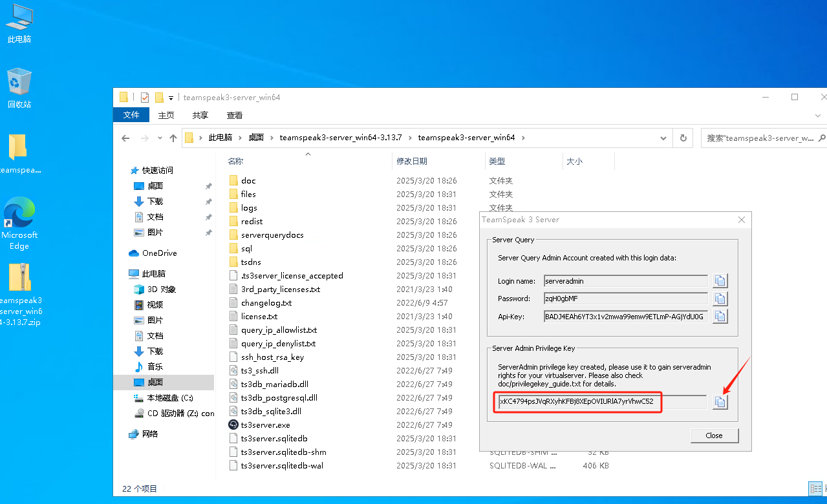Open the 查看 ribbon tab
Viewport: 827px width, 504px height.
coord(235,115)
